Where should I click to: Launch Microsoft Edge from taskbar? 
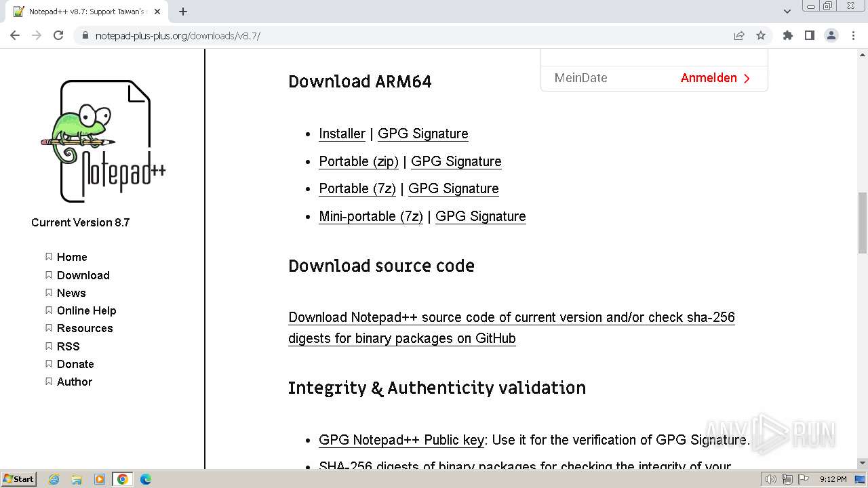click(x=146, y=479)
